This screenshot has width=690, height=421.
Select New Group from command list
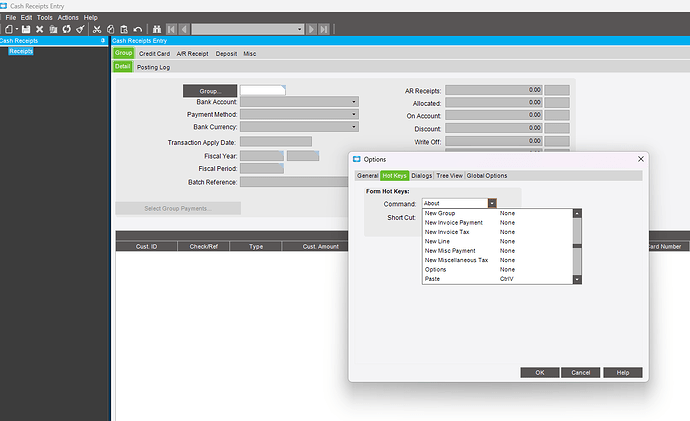point(497,213)
